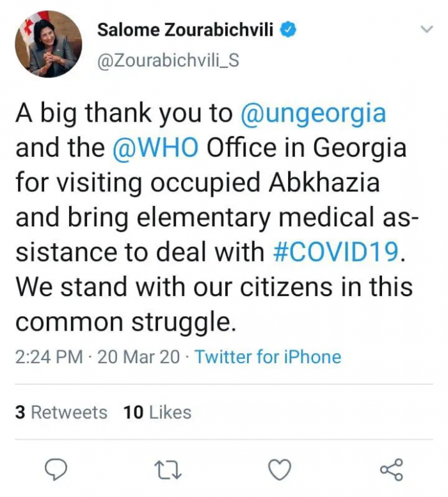Open the @ungeorgia mention

(x=313, y=113)
